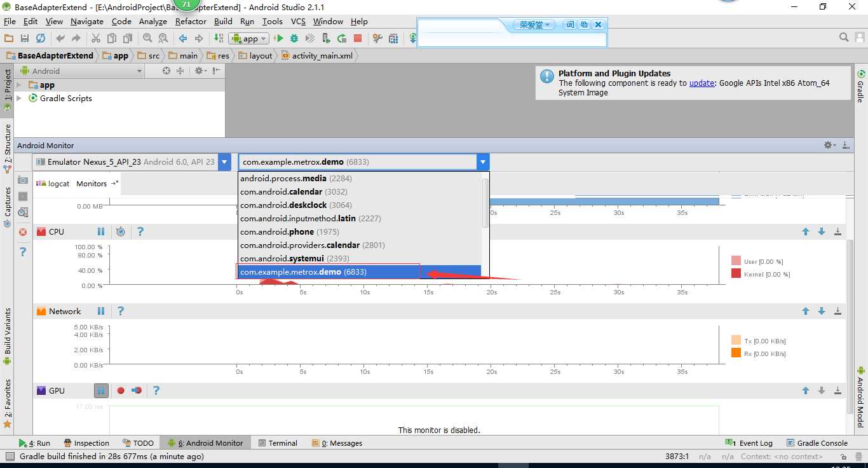Open the Network monitor help question mark
The width and height of the screenshot is (868, 468).
(121, 311)
